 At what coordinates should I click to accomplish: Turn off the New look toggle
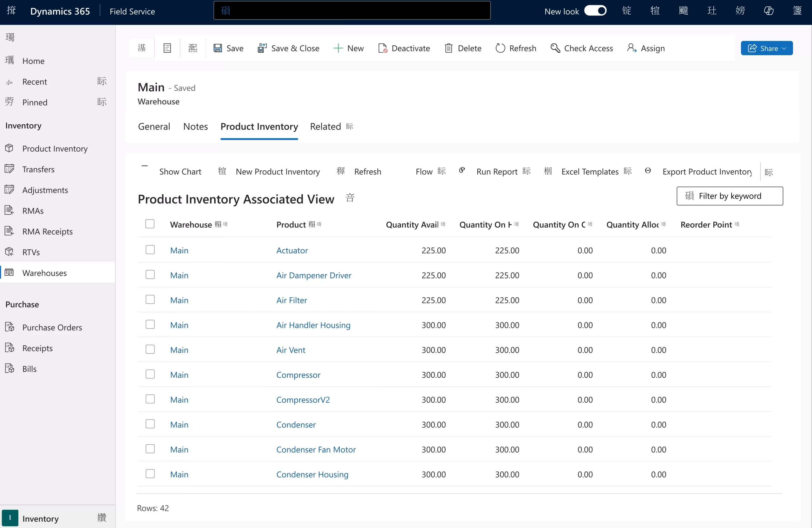[x=595, y=11]
